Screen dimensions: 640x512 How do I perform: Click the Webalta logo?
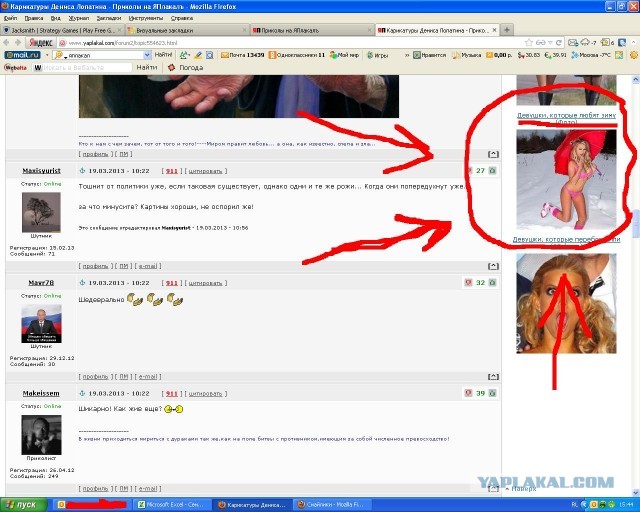16,68
